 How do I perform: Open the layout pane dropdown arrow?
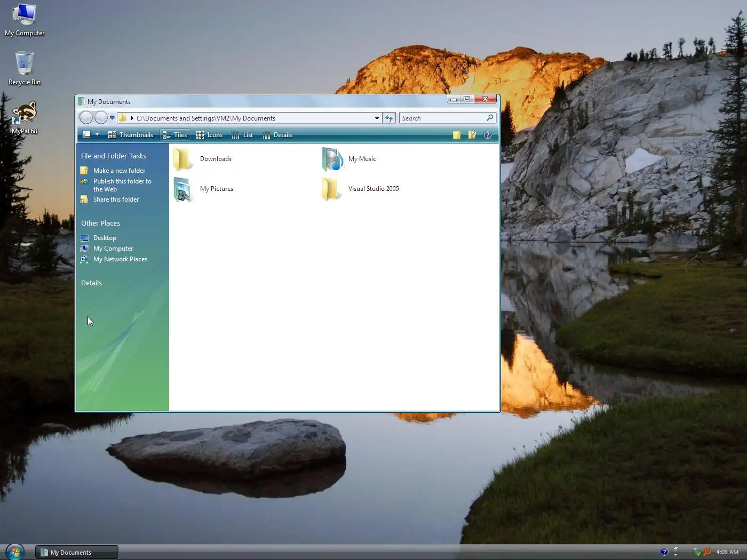click(x=97, y=135)
